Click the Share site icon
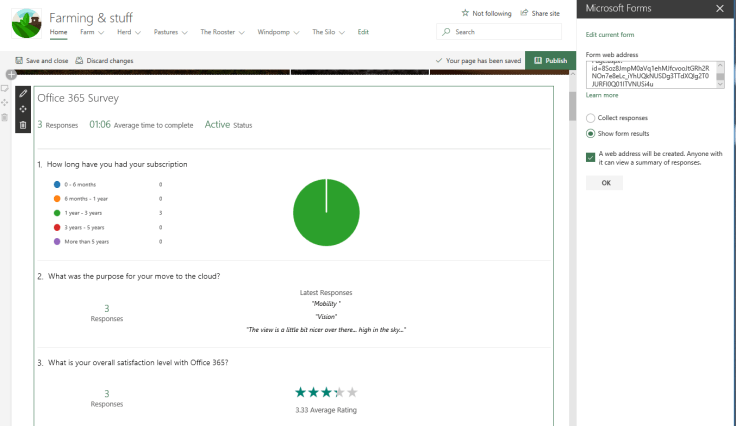 525,13
